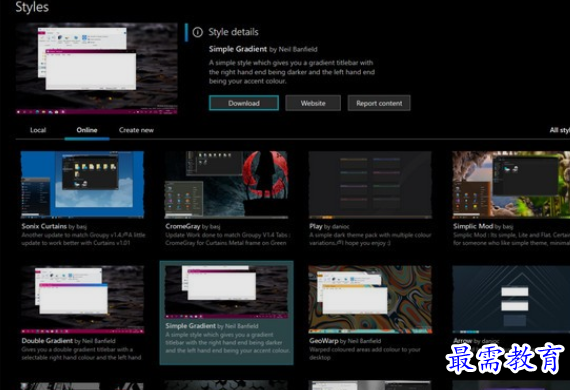Click the Sonix Curtains description text

[x=83, y=239]
